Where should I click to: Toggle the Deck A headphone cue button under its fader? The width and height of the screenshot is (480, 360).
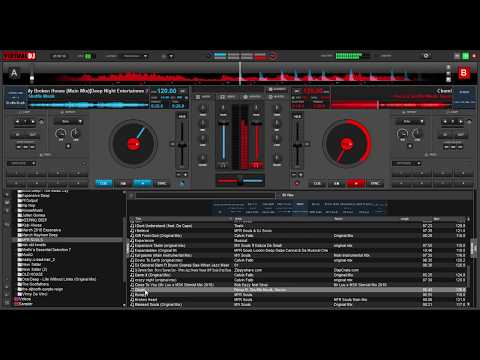point(223,165)
